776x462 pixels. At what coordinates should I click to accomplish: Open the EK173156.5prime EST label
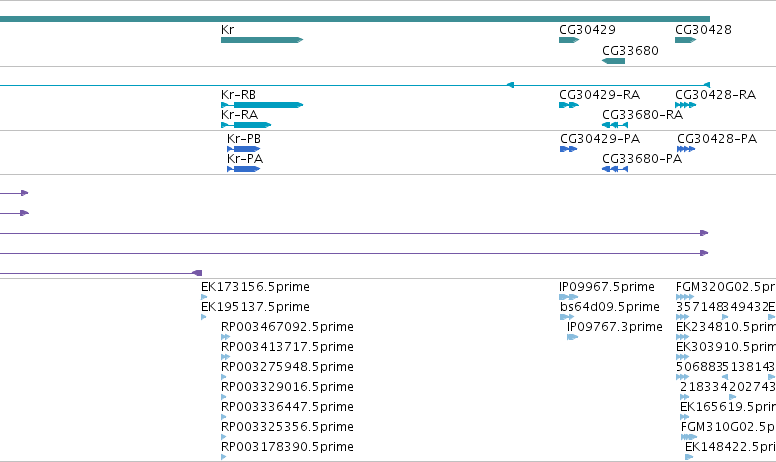tap(255, 287)
